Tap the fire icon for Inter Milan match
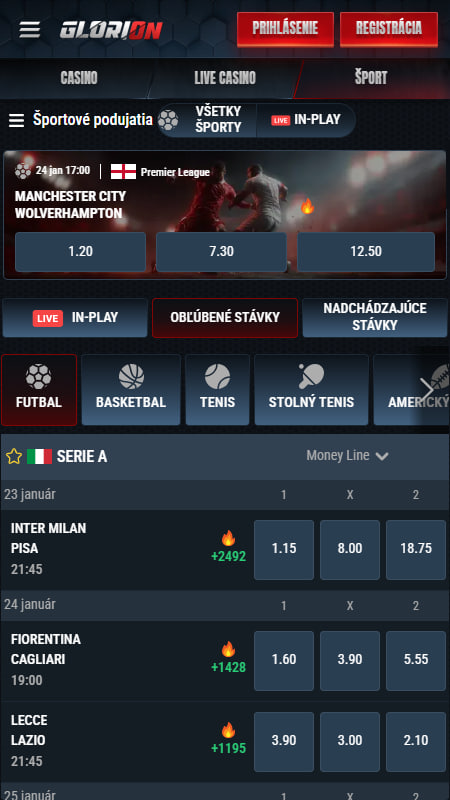Image resolution: width=450 pixels, height=800 pixels. point(229,538)
